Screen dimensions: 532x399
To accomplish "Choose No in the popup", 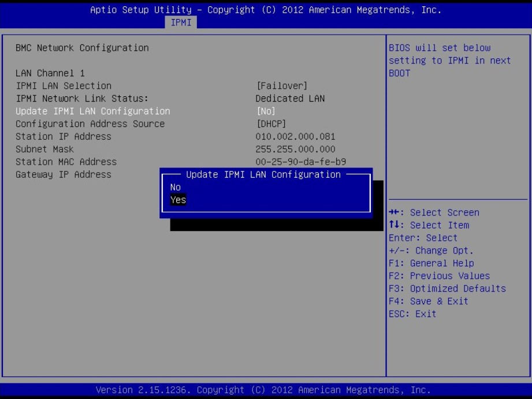I will pyautogui.click(x=176, y=187).
